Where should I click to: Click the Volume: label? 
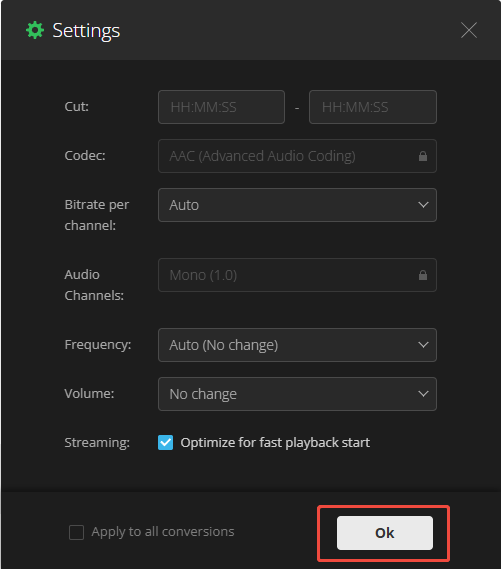coord(89,394)
